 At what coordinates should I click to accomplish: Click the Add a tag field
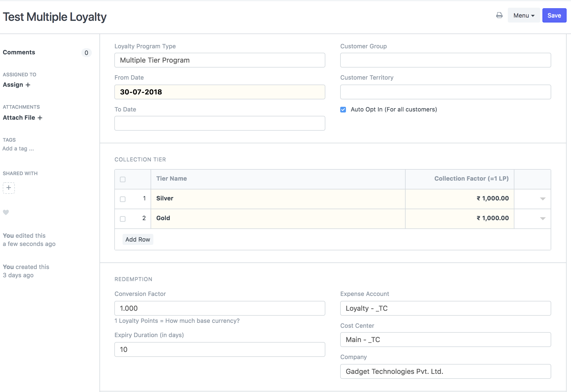coord(18,149)
